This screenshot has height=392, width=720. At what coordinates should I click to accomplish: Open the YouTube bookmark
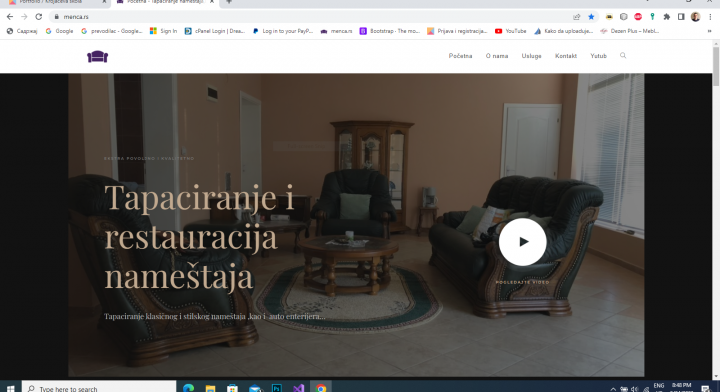[511, 31]
